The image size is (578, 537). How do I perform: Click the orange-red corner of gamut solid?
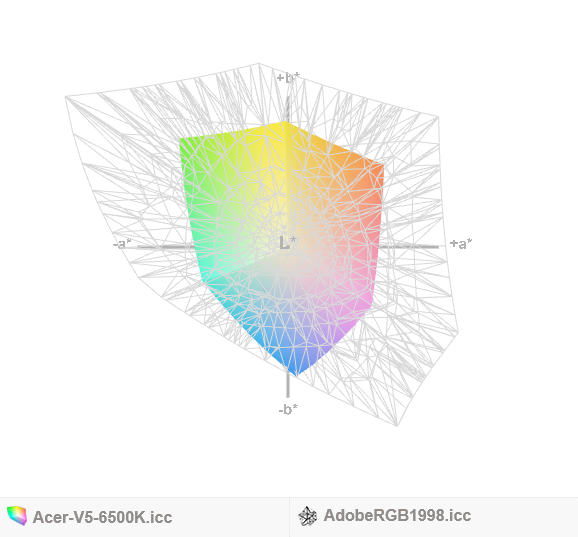tap(380, 168)
